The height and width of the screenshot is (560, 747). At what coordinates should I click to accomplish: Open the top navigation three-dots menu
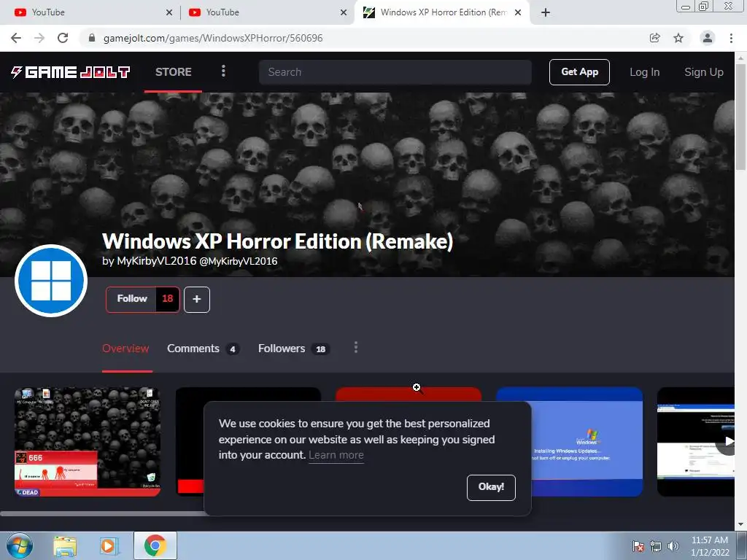click(223, 71)
